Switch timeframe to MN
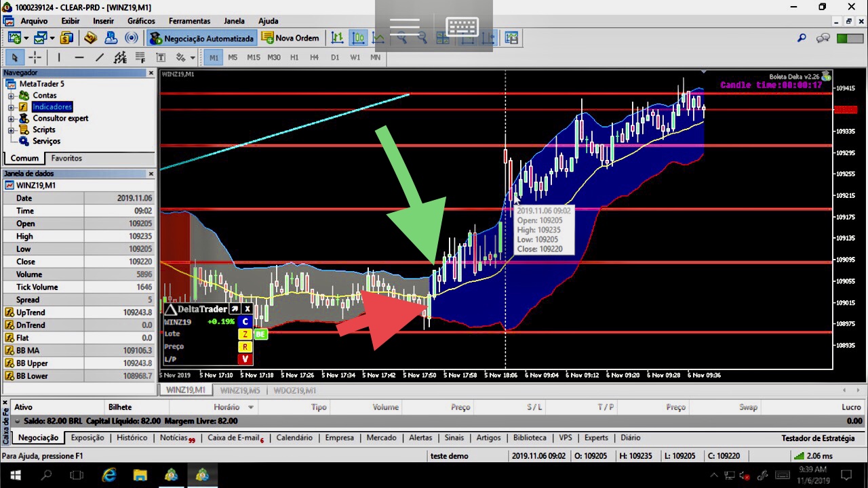 click(x=375, y=58)
